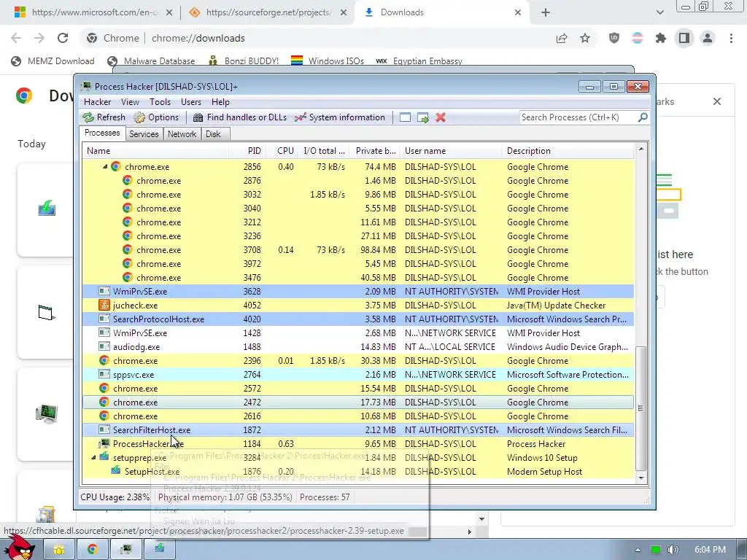Reload the Chrome downloads page
The height and width of the screenshot is (560, 747).
(63, 38)
